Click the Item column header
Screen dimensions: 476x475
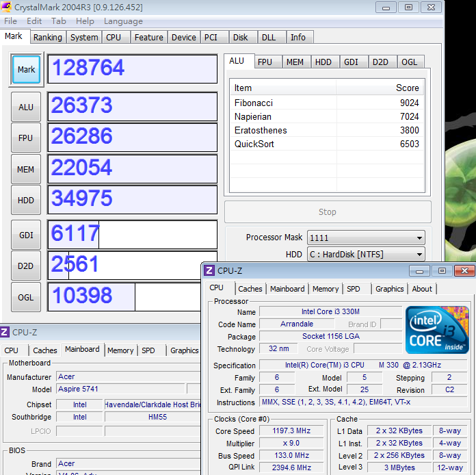283,88
